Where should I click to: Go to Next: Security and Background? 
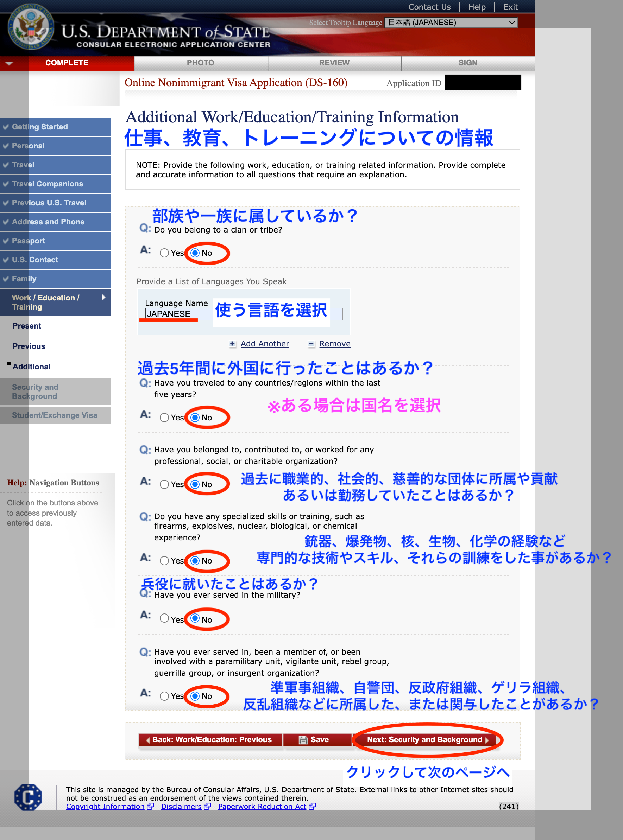tap(427, 740)
